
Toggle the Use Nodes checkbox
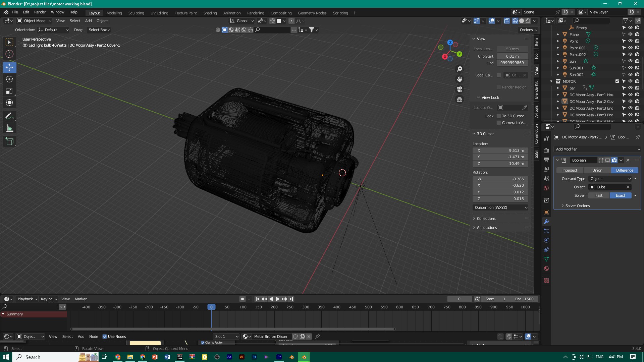[x=105, y=337]
